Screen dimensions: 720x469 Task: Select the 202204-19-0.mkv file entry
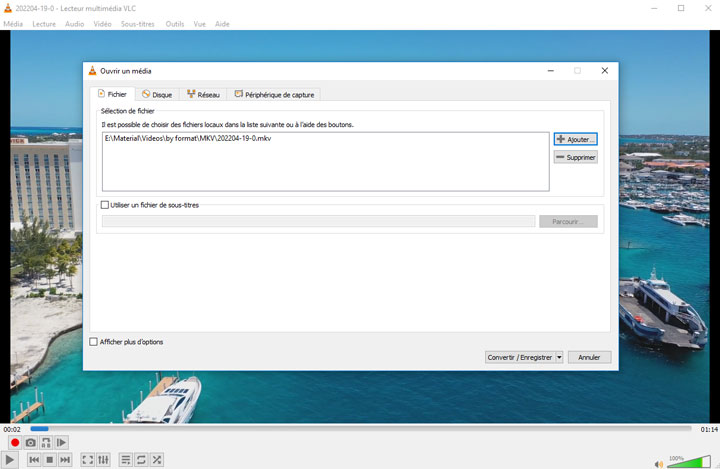coord(188,138)
